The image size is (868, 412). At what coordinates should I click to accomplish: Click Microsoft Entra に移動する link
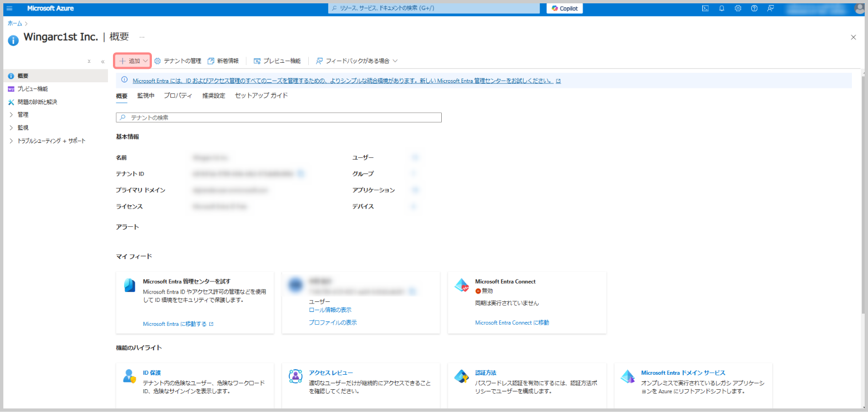[178, 324]
